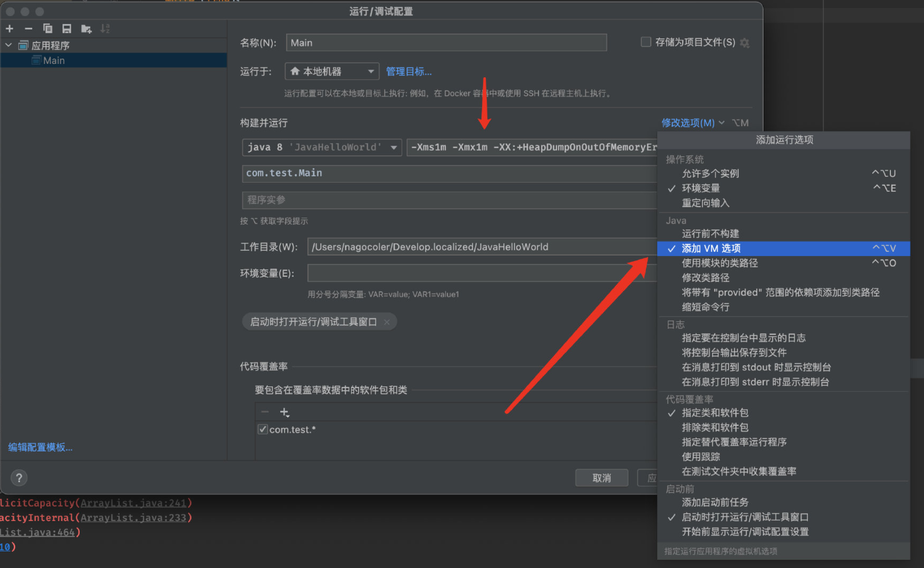Open the 编辑配置模板... link
Screen dimensions: 924x568
(40, 447)
